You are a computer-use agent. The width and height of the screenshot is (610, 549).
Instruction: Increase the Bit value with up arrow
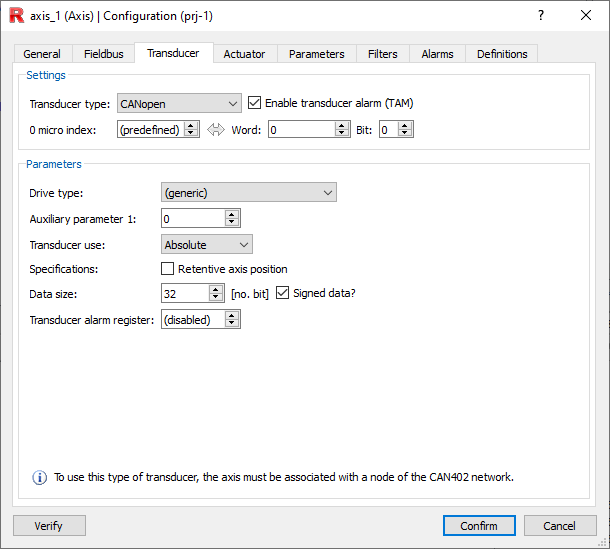point(405,126)
